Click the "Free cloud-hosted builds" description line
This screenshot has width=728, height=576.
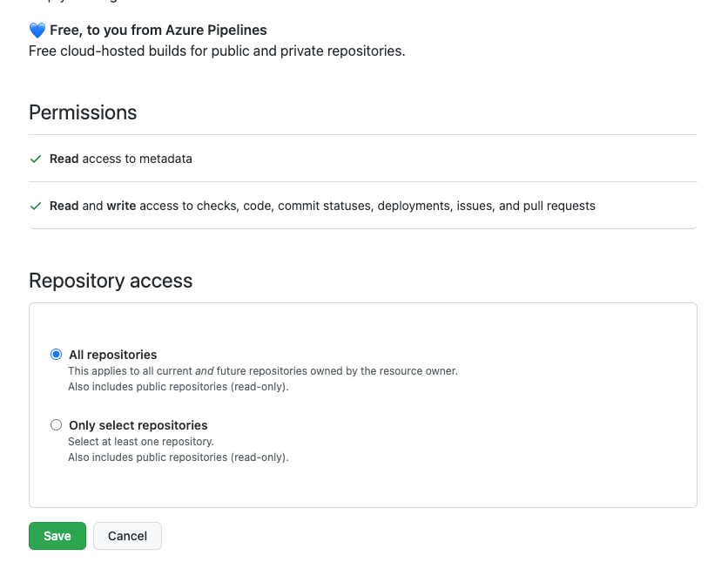pyautogui.click(x=217, y=51)
